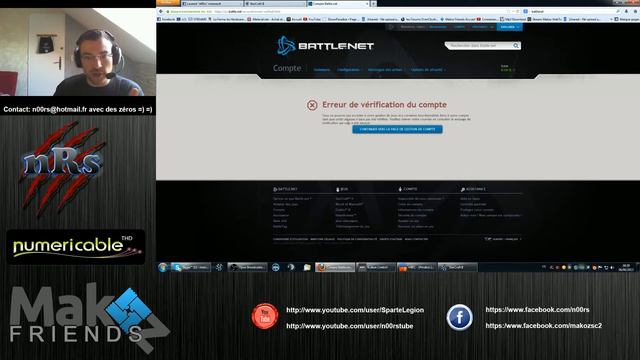Click the Compte footer column heading
Viewport: 640px width, 360px height.
pyautogui.click(x=408, y=189)
